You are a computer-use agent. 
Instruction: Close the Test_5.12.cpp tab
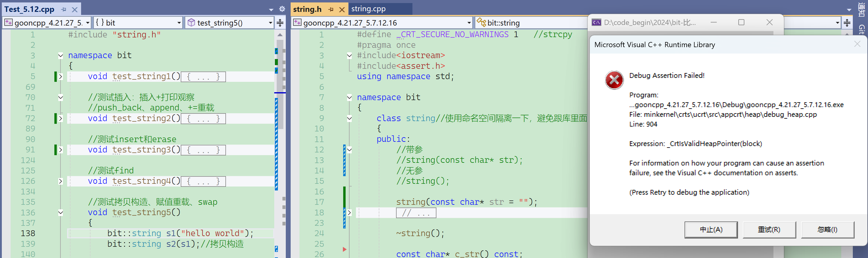click(75, 9)
